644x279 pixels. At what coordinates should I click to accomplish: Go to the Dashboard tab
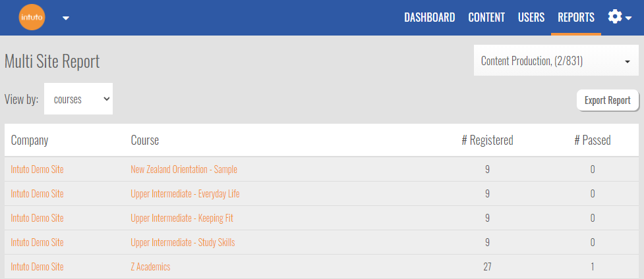click(429, 18)
